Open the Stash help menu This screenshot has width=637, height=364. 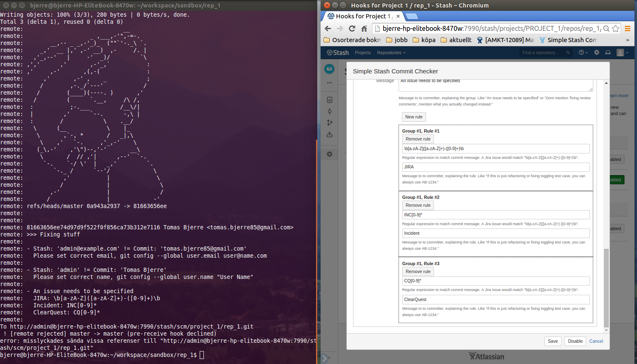[x=583, y=53]
